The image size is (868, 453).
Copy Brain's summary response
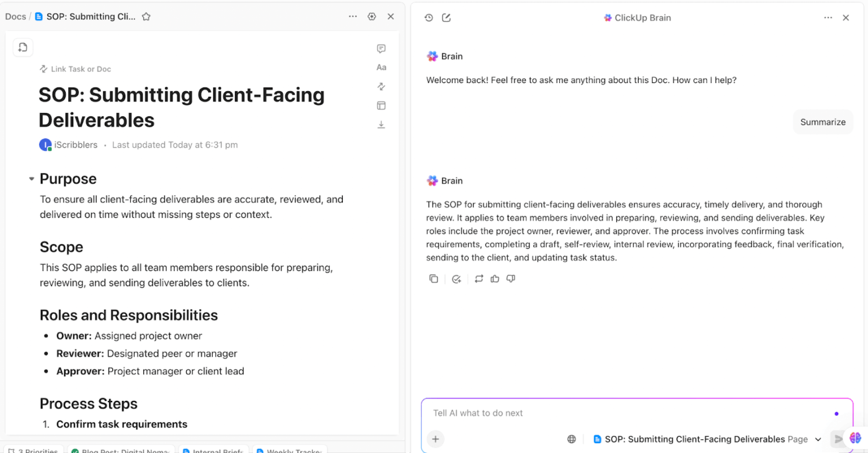point(434,279)
